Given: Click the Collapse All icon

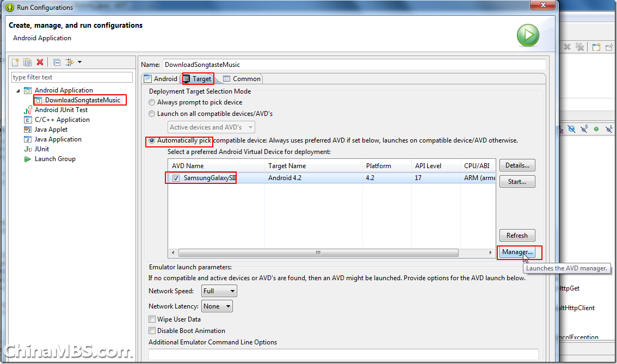Looking at the screenshot, I should tap(57, 62).
